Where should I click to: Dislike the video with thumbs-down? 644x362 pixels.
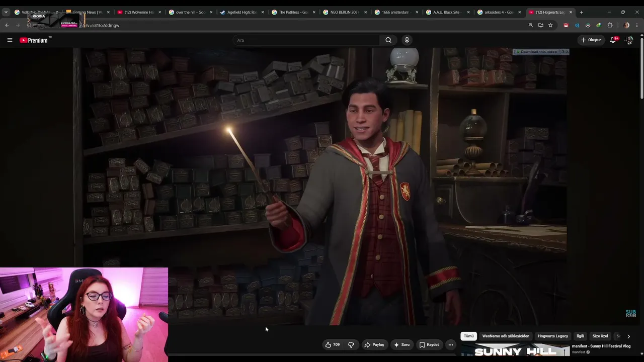(x=351, y=344)
